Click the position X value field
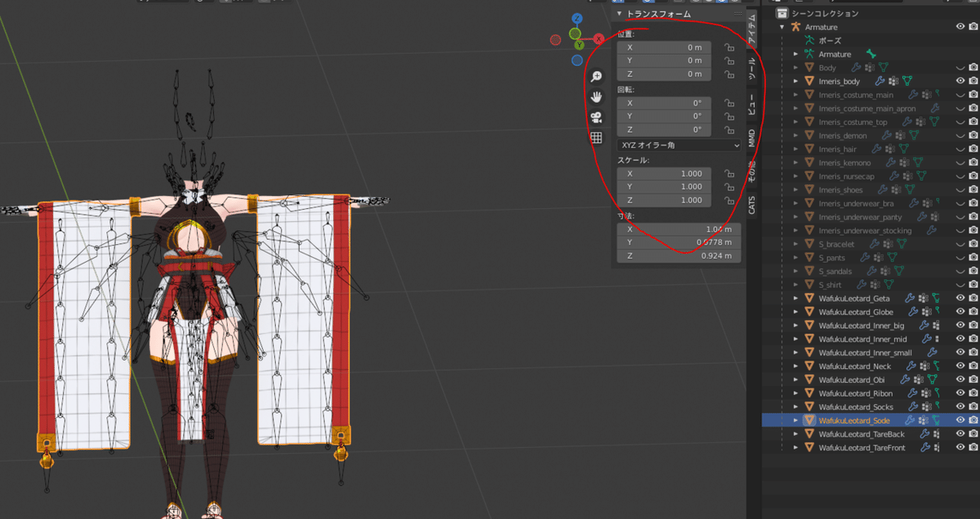Image resolution: width=980 pixels, height=519 pixels. tap(664, 47)
